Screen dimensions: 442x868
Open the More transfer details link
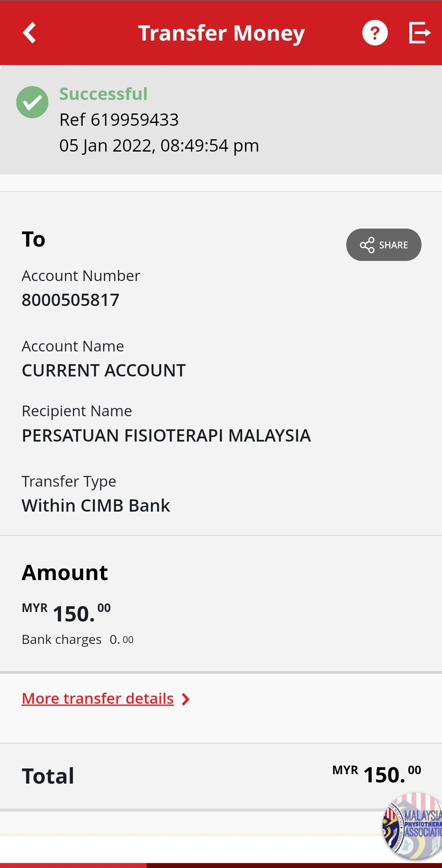[98, 699]
